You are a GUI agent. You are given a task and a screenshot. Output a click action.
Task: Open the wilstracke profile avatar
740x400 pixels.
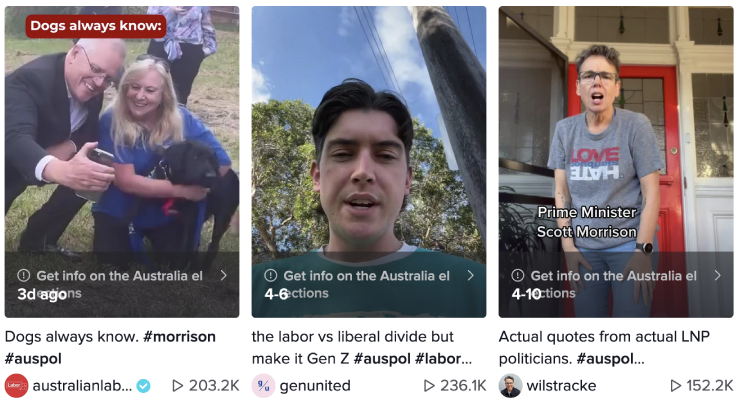510,386
